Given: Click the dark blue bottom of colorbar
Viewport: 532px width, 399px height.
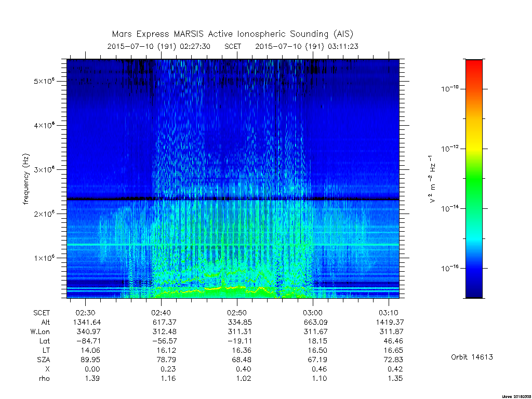Looking at the screenshot, I should tap(474, 292).
